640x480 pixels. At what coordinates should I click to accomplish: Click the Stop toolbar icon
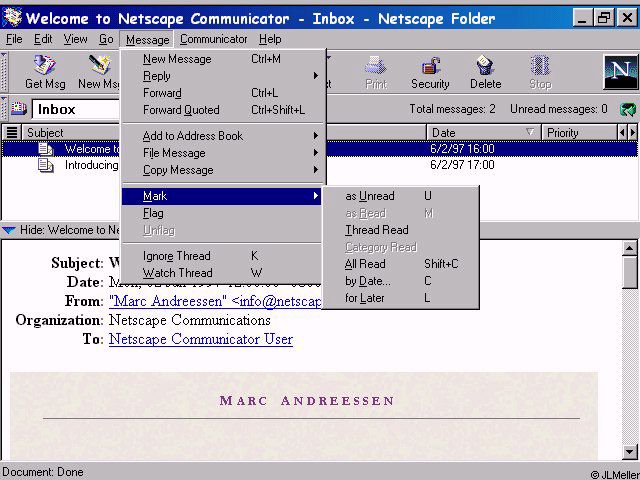pos(540,72)
